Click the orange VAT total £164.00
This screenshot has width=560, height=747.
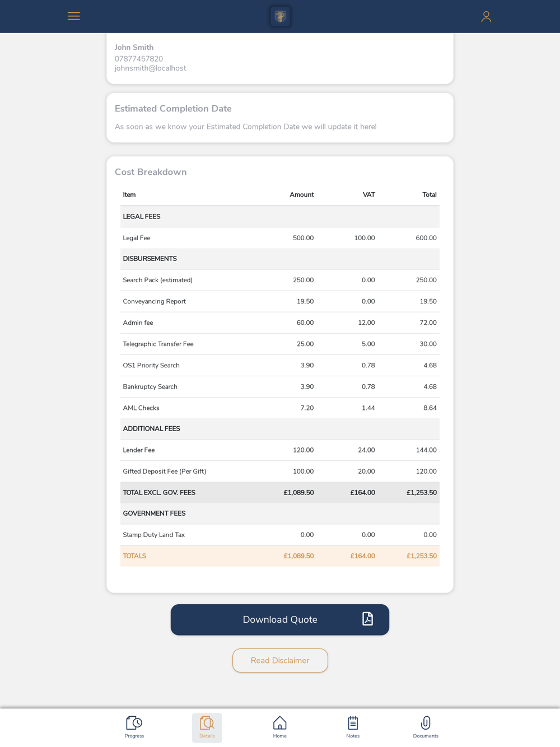tap(363, 556)
